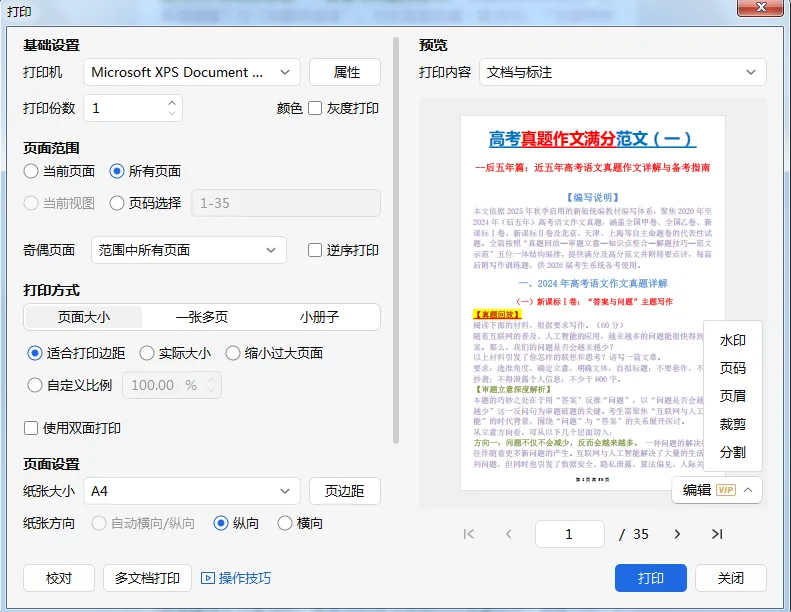Open printer 属性 settings

(x=345, y=72)
